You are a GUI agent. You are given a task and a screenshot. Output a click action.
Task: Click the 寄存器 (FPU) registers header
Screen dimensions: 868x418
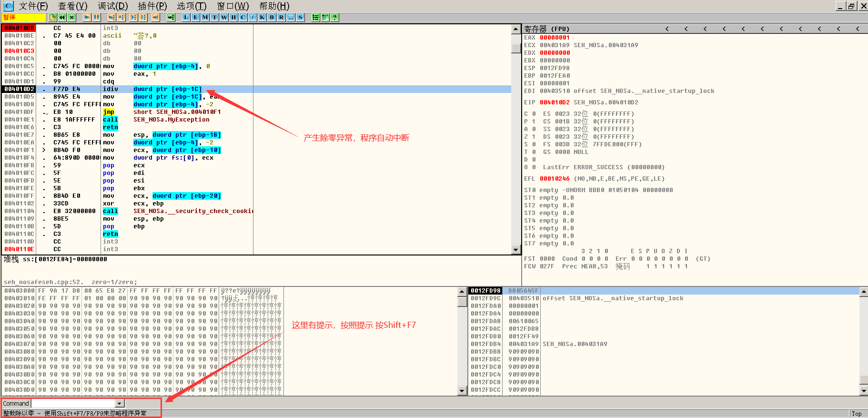pos(547,29)
